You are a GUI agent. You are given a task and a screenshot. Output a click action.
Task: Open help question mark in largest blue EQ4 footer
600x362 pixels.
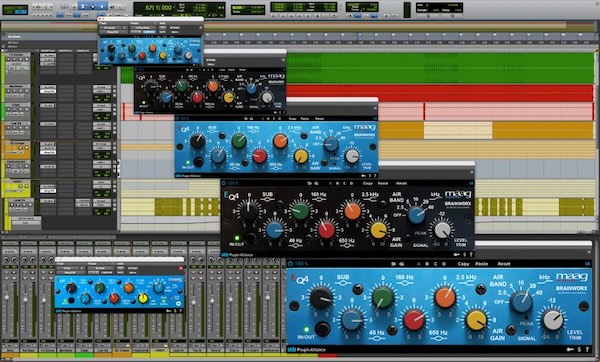click(x=587, y=349)
